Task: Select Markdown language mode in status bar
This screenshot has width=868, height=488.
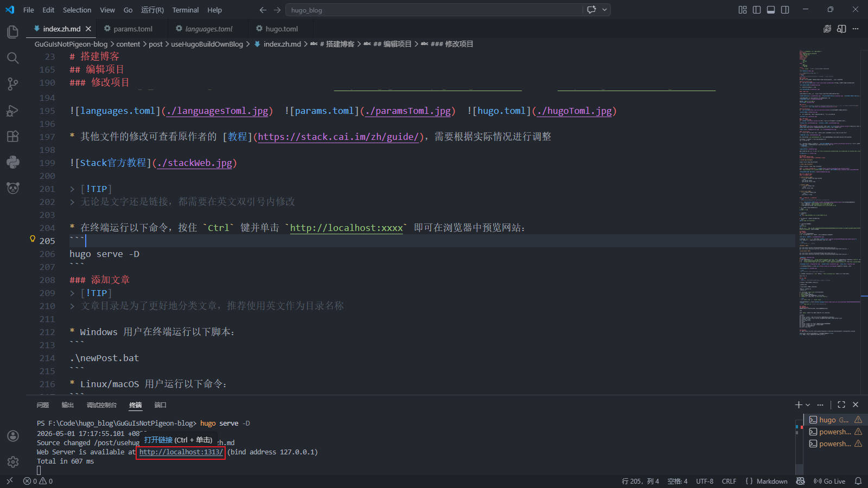Action: (x=771, y=481)
